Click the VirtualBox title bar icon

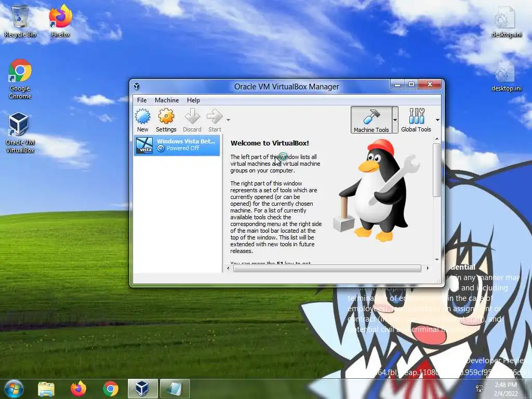click(x=137, y=87)
